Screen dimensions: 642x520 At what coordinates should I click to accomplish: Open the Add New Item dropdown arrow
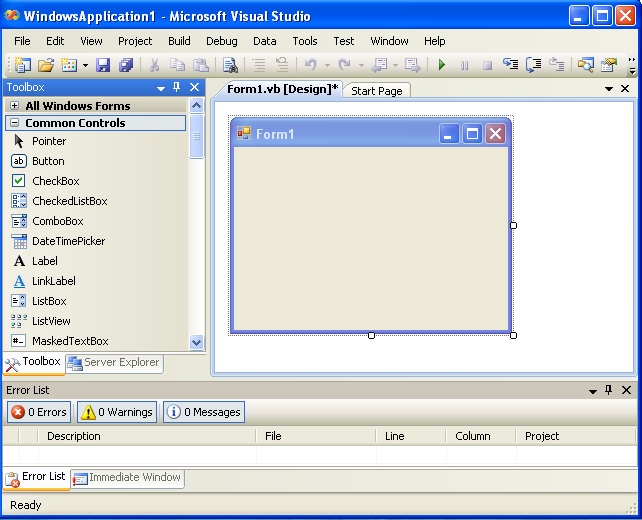tap(85, 65)
